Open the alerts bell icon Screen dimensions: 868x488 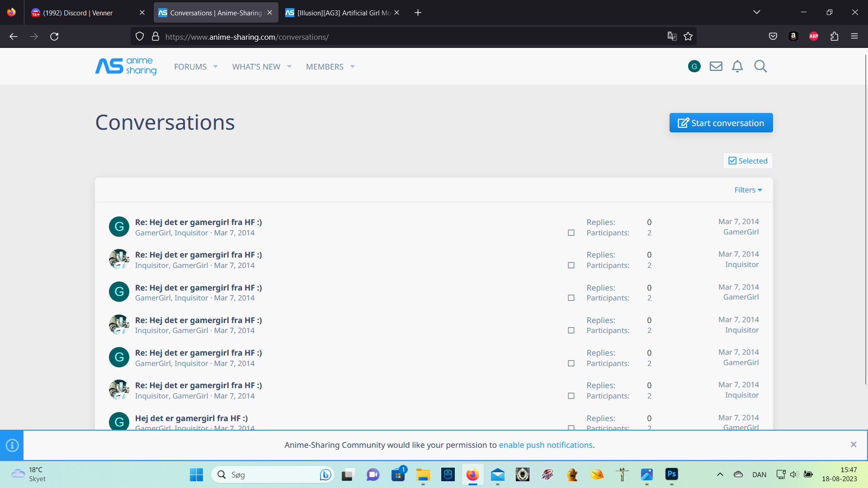coord(737,66)
